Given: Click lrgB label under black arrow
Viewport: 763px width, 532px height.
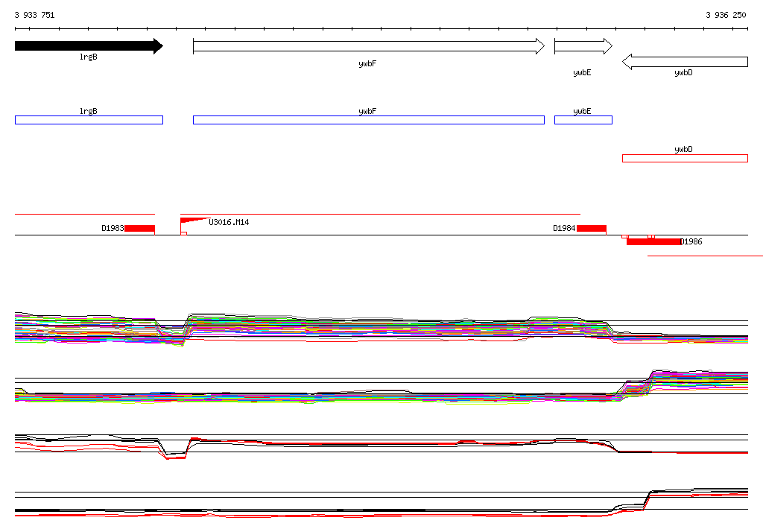Looking at the screenshot, I should [89, 57].
